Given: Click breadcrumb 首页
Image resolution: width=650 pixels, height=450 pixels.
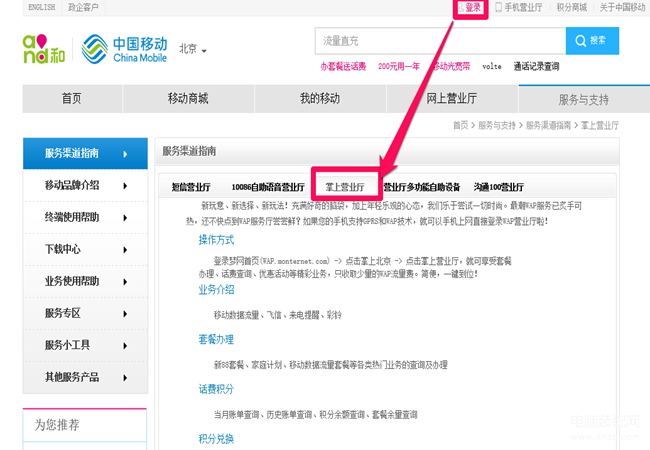Looking at the screenshot, I should [460, 125].
